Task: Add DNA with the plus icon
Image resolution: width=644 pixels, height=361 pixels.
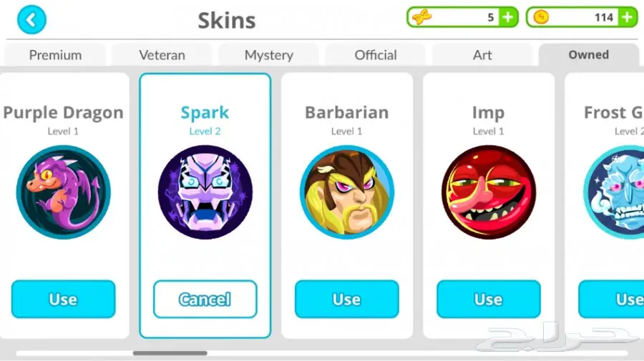Action: click(508, 17)
